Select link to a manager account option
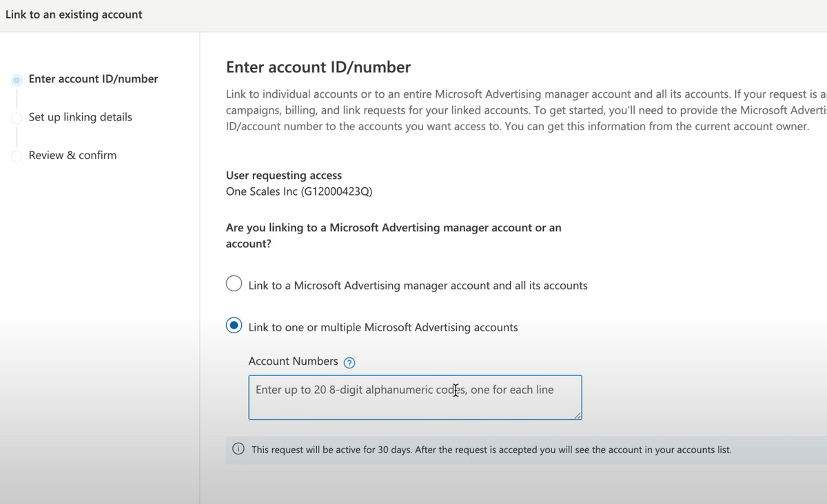This screenshot has width=827, height=504. click(234, 283)
